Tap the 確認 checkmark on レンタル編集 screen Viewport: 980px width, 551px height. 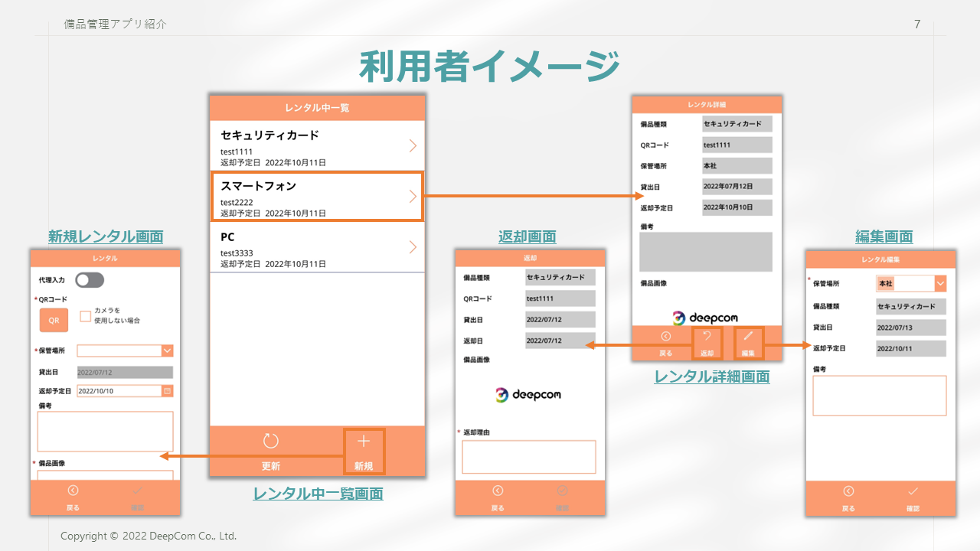tap(913, 492)
